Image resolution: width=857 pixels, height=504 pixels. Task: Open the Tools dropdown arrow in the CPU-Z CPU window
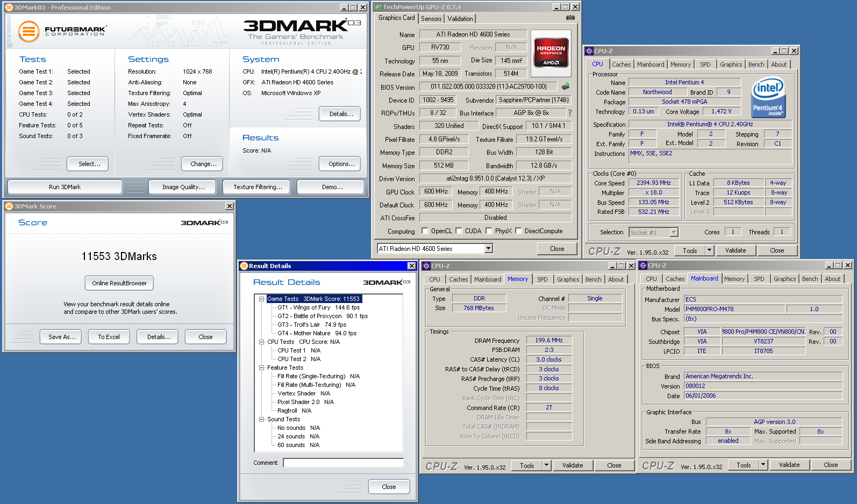click(x=709, y=250)
